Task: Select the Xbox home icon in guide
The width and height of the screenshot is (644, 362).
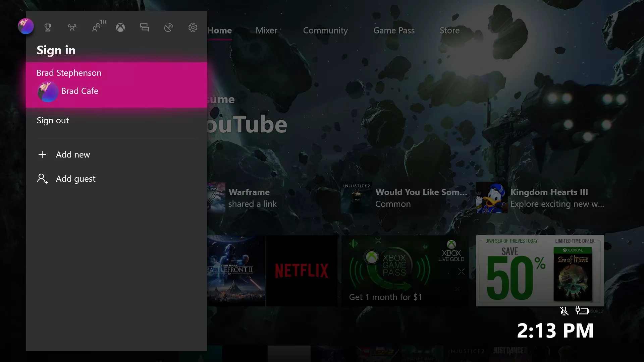Action: point(120,27)
